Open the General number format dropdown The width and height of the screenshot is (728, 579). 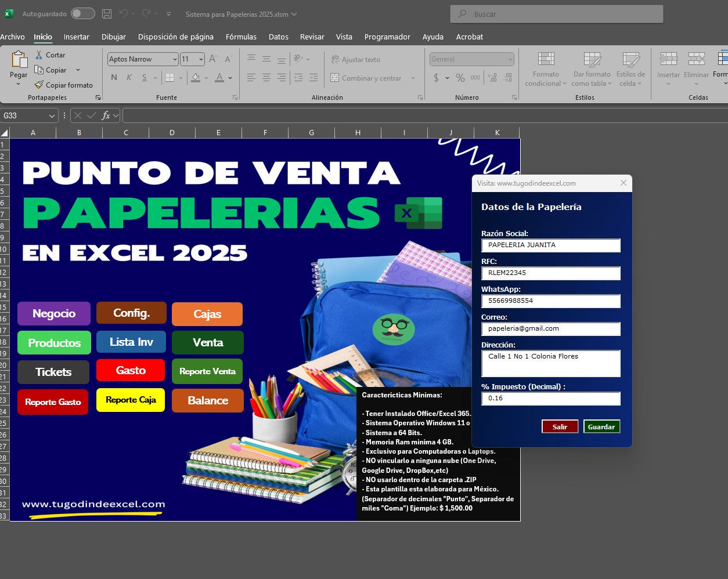[x=510, y=59]
